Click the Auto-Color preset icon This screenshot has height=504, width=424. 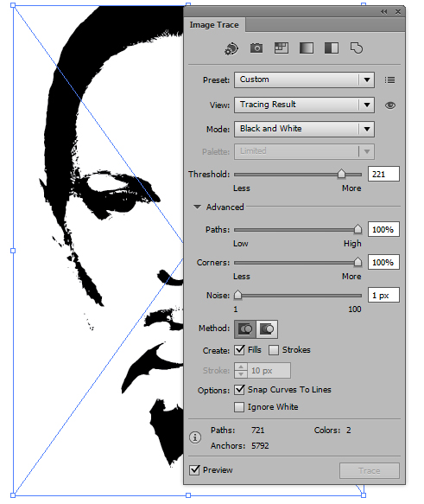tap(231, 49)
